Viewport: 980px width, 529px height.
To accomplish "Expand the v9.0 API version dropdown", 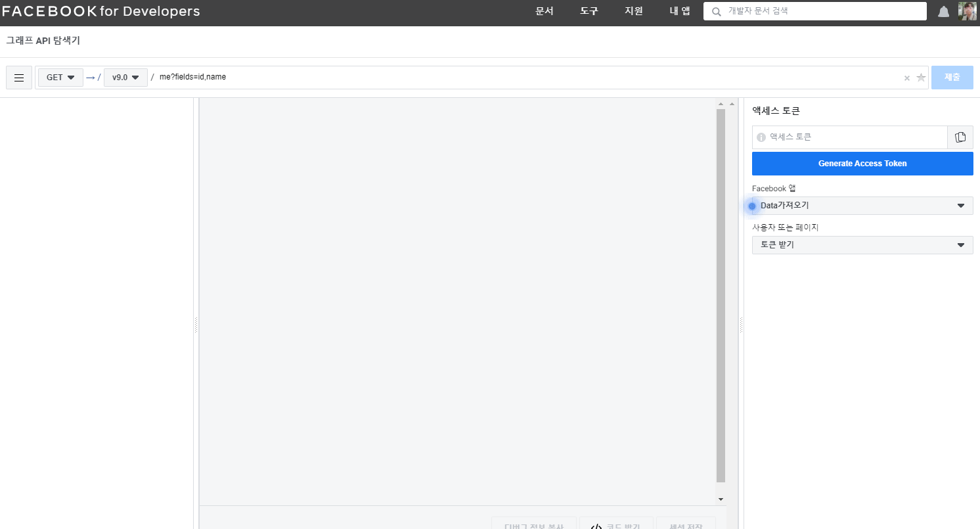I will (x=125, y=77).
